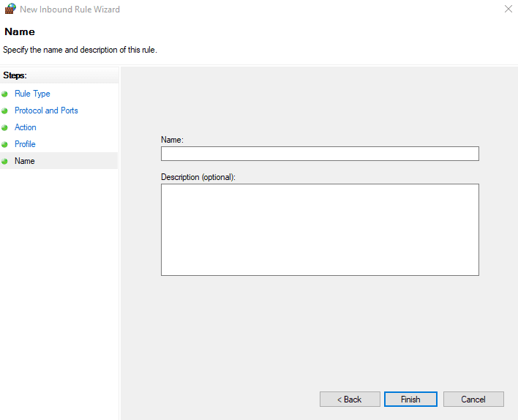Image resolution: width=518 pixels, height=420 pixels.
Task: Click the firewall wizard title bar icon
Action: tap(10, 9)
